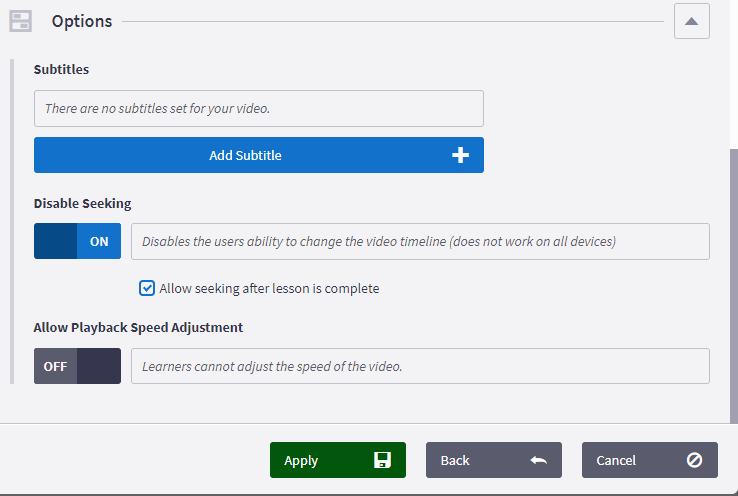Click the empty subtitles list field
The image size is (738, 496).
pyautogui.click(x=258, y=108)
